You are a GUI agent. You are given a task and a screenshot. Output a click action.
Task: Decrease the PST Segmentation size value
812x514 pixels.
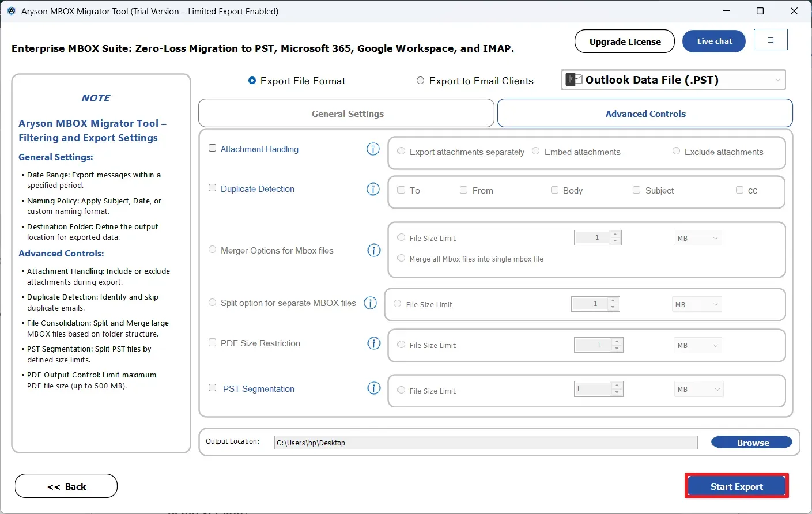click(x=617, y=392)
